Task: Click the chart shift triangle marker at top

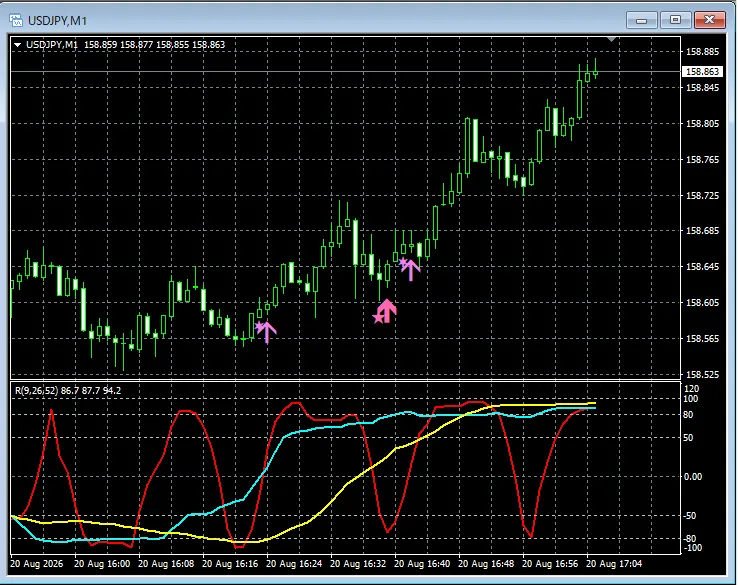Action: pos(611,40)
